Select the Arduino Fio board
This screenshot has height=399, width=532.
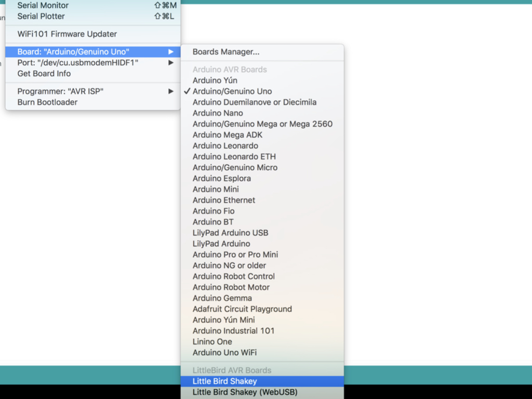pos(262,211)
